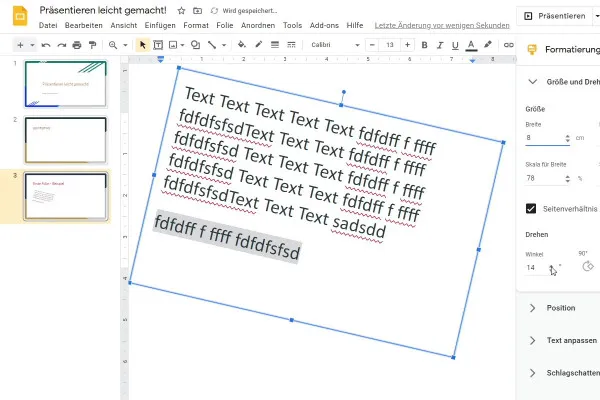The height and width of the screenshot is (400, 600).
Task: Insert a link
Action: 509,45
